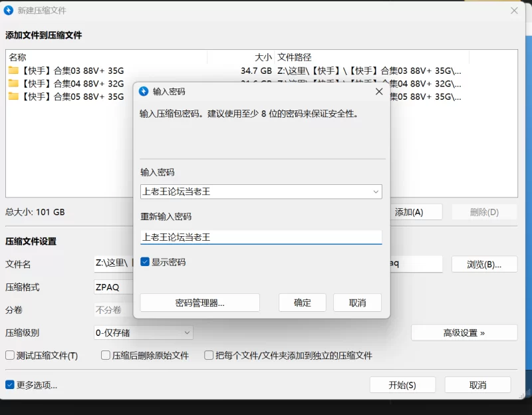
Task: Open the 密码管理器 button
Action: pyautogui.click(x=200, y=303)
